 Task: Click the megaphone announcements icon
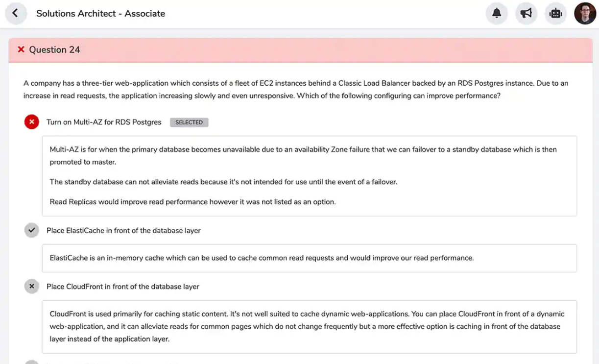coord(526,13)
